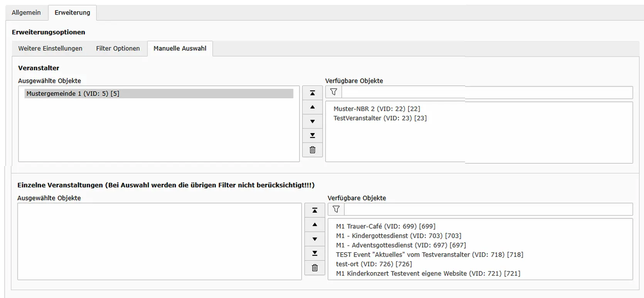
Task: Move selected Veranstalter item up one
Action: point(312,107)
